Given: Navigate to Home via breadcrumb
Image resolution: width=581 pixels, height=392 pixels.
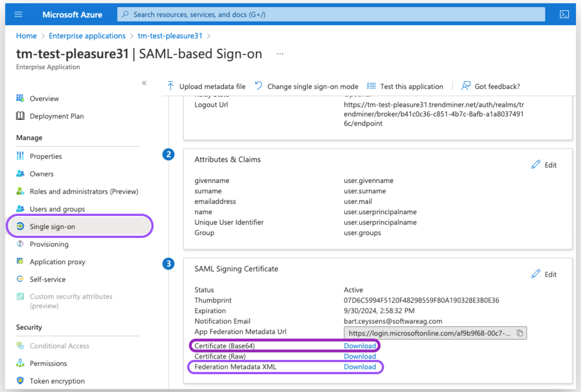Looking at the screenshot, I should (x=26, y=36).
